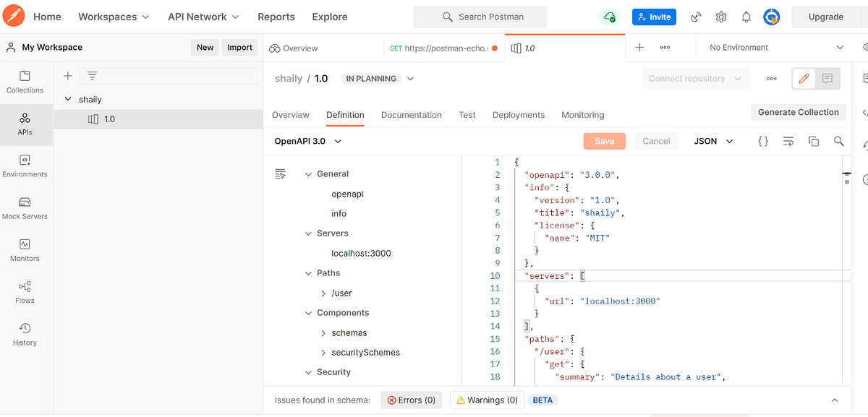Screen dimensions: 868x417
Task: Open the History sidebar panel
Action: pos(25,334)
